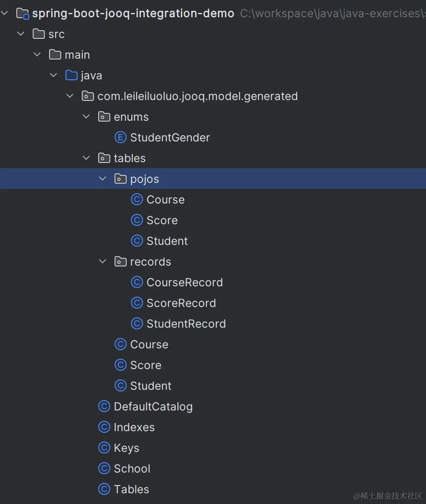This screenshot has height=504, width=426.
Task: Select the Indexes class file
Action: pyautogui.click(x=134, y=427)
